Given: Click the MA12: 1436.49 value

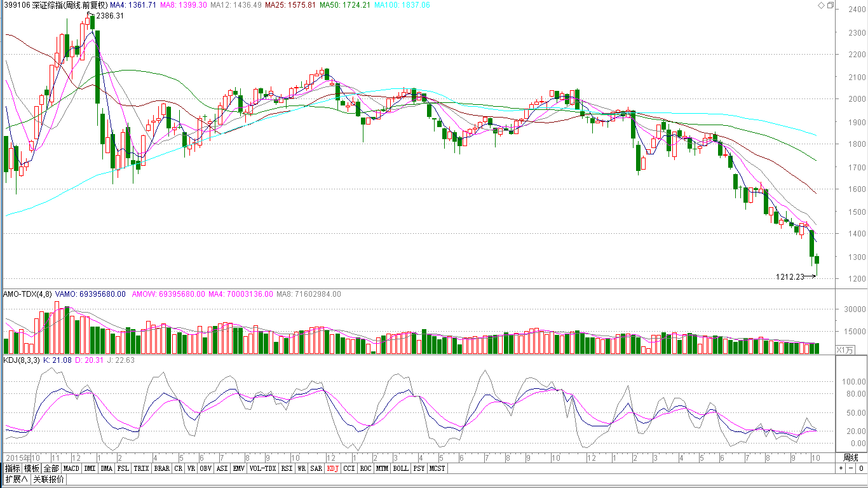Looking at the screenshot, I should point(236,5).
